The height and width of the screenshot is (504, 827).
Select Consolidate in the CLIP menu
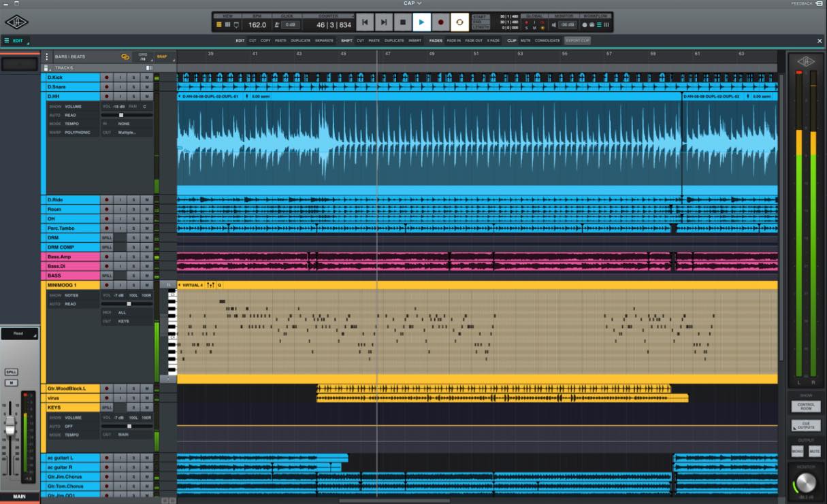tap(547, 41)
